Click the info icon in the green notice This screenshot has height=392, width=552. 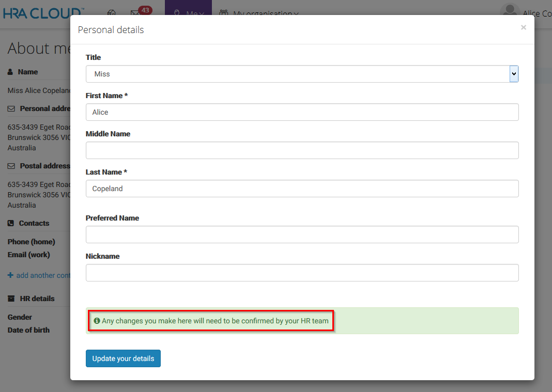pyautogui.click(x=97, y=321)
